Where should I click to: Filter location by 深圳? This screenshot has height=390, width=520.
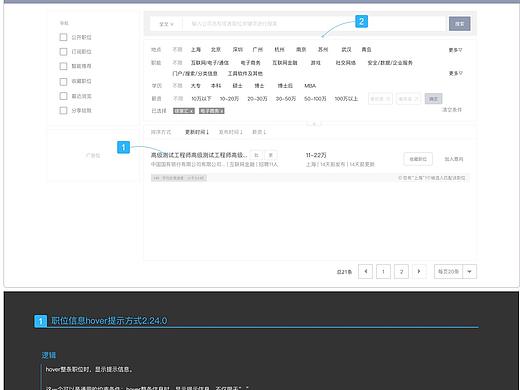coord(238,49)
